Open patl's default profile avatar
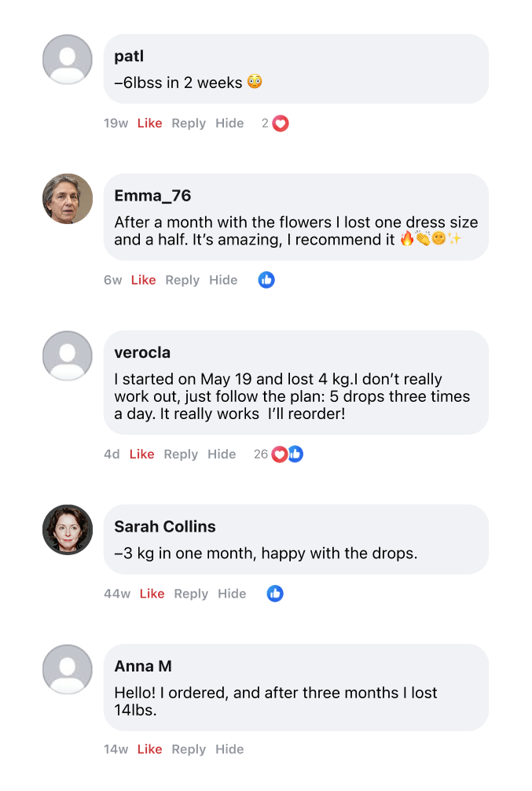532x791 pixels. coord(68,60)
